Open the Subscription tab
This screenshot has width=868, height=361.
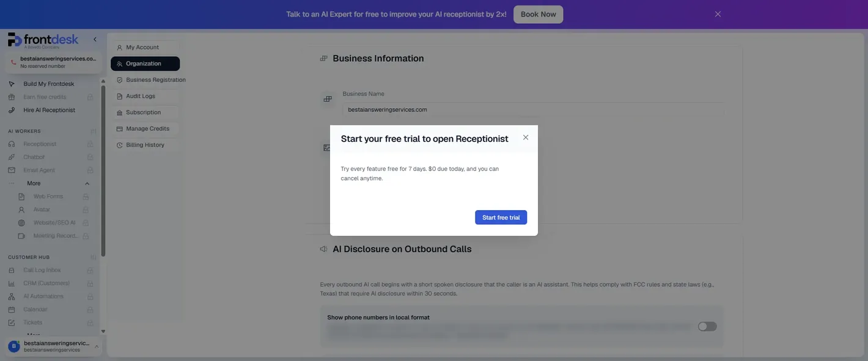(145, 112)
